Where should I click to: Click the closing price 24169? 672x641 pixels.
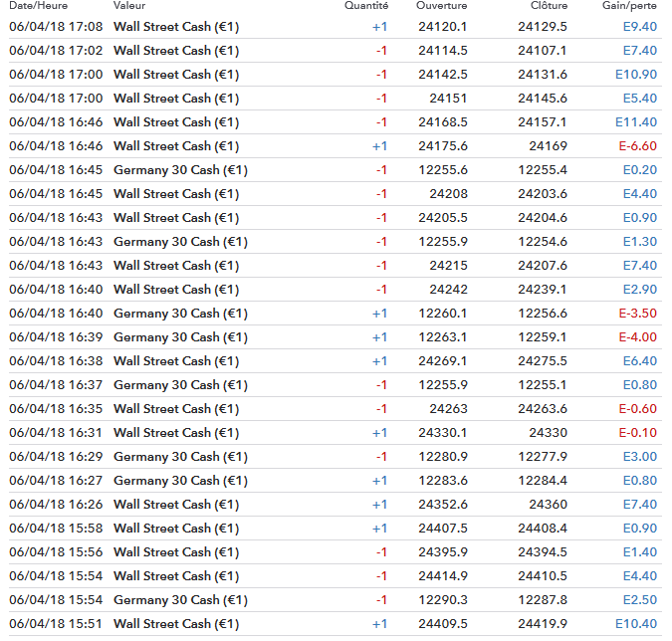[x=549, y=146]
